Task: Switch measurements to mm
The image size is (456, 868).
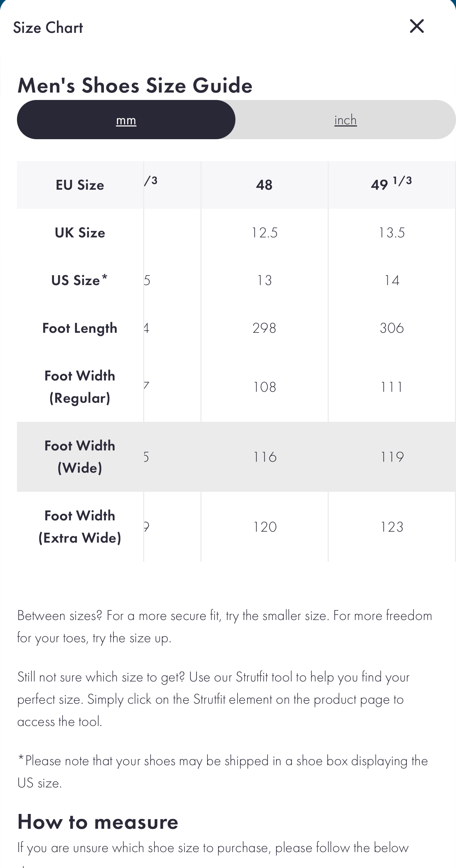Action: [x=126, y=120]
